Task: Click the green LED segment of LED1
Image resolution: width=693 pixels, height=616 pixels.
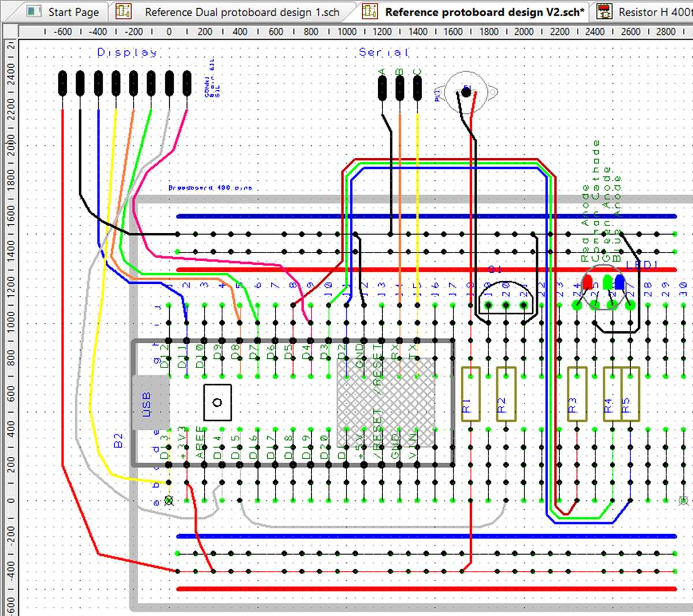Action: 608,283
